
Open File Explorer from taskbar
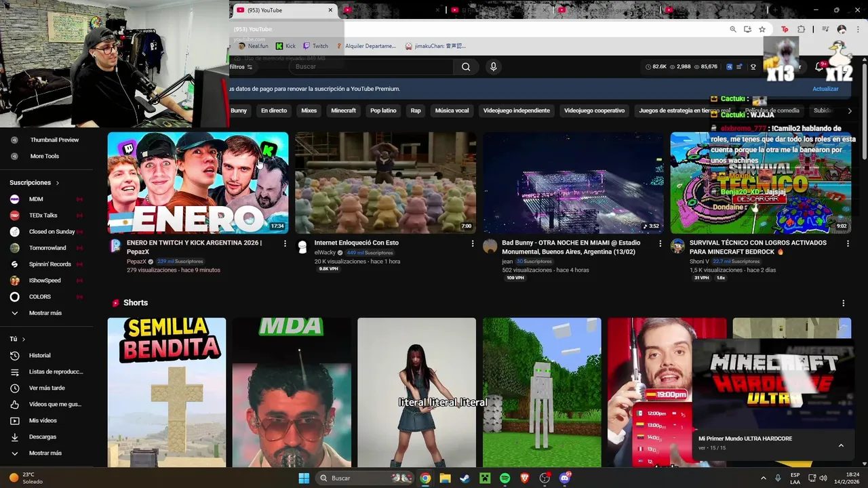click(445, 478)
